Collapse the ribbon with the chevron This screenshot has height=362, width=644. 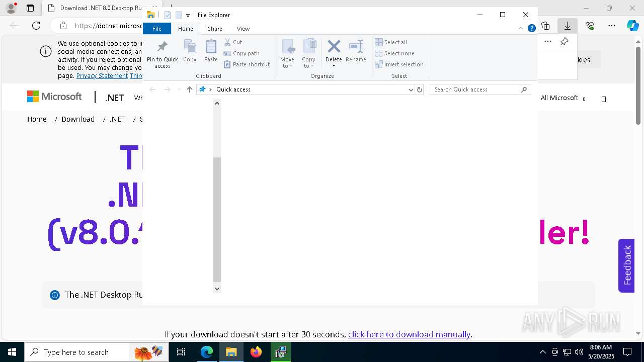pos(521,29)
